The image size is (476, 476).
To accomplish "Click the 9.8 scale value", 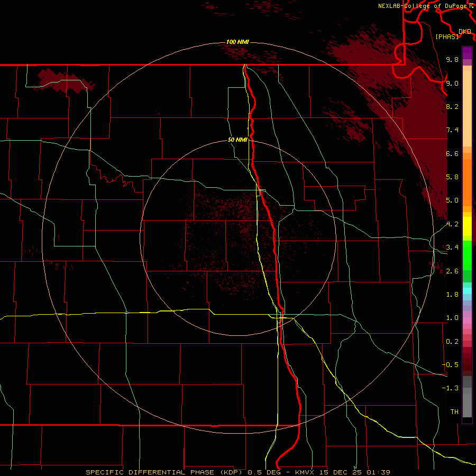I will (x=452, y=59).
